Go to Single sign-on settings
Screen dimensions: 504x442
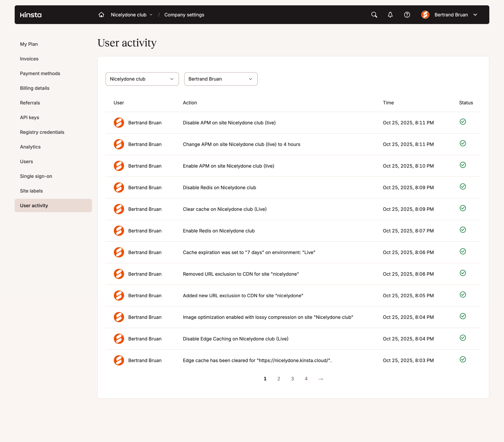pyautogui.click(x=36, y=176)
